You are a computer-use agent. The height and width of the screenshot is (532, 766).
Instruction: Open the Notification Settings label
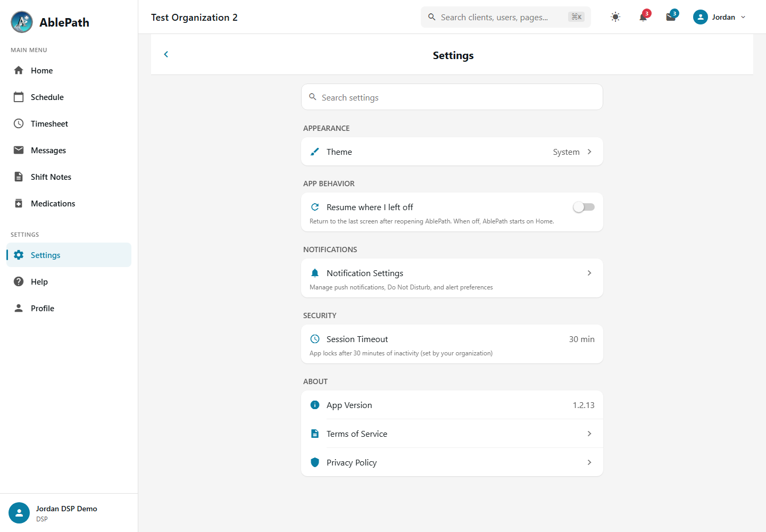pos(365,273)
